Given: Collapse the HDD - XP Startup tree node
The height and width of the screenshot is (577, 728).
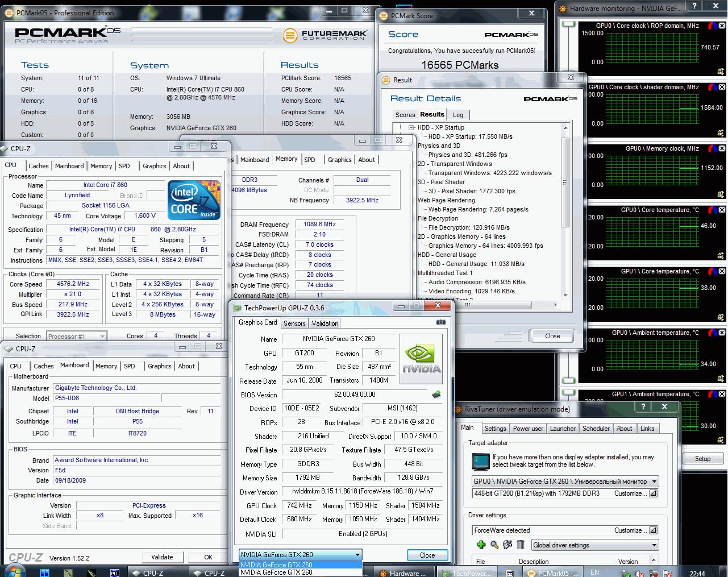Looking at the screenshot, I should click(411, 127).
